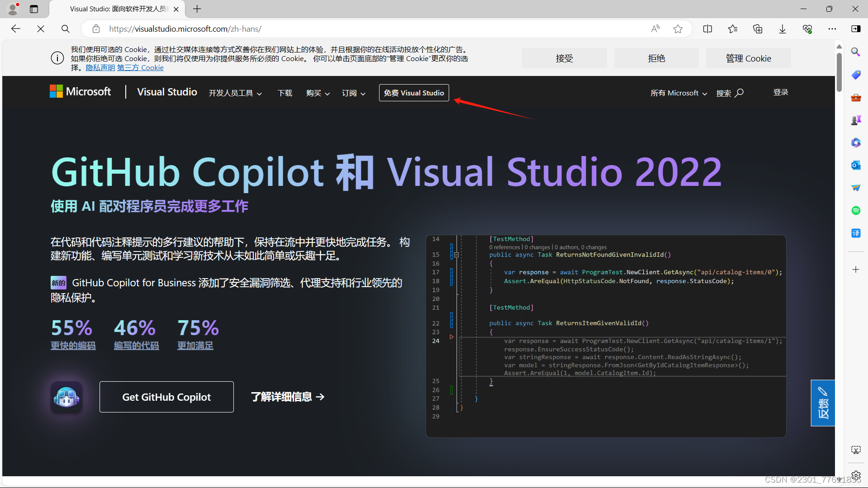Click the search magnifier in Microsoft header
Image resolution: width=868 pixels, height=488 pixels.
point(739,93)
